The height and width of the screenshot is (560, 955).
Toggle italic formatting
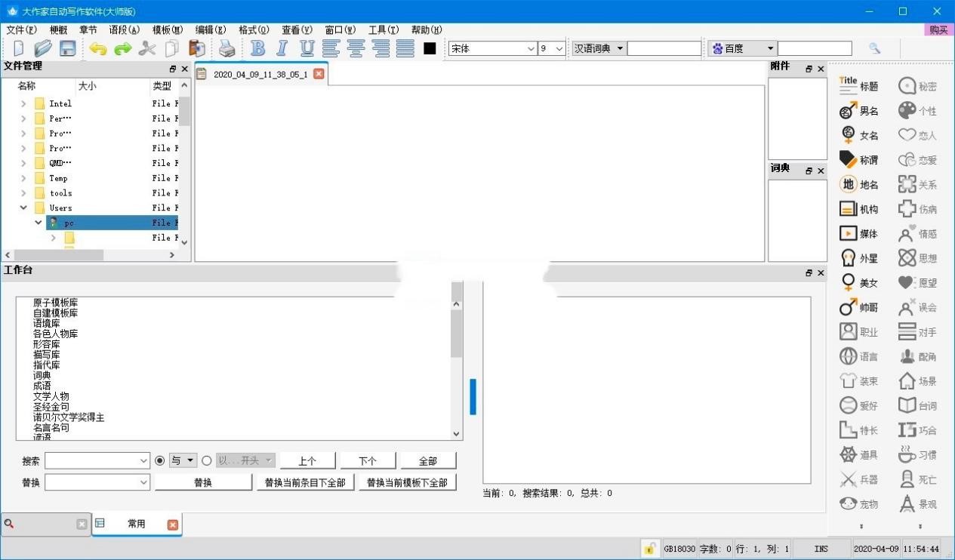[x=282, y=48]
